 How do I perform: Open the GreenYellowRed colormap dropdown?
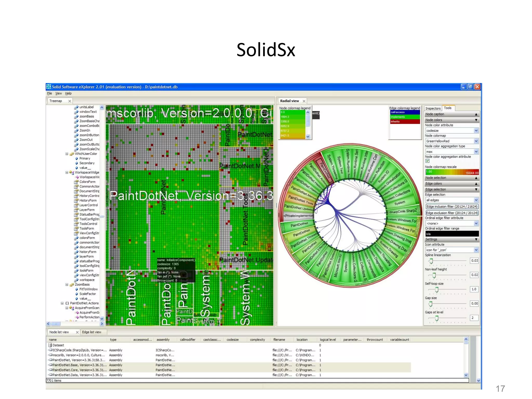476,141
